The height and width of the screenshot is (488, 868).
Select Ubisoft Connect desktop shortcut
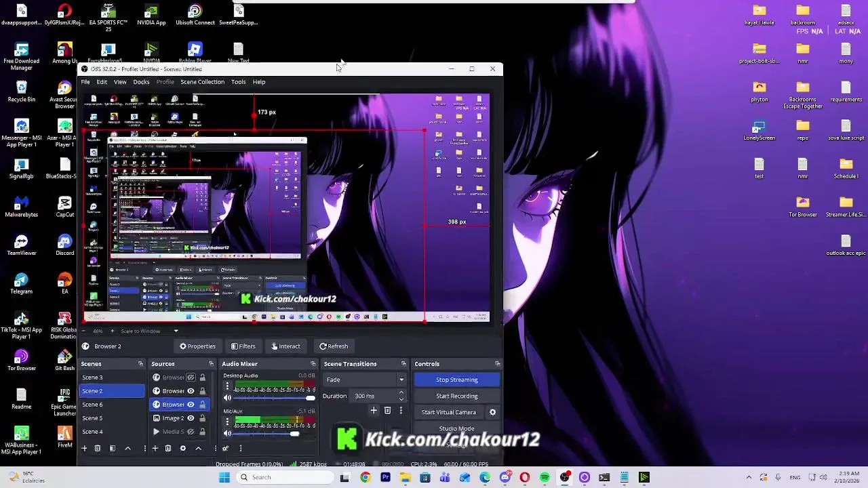click(195, 15)
